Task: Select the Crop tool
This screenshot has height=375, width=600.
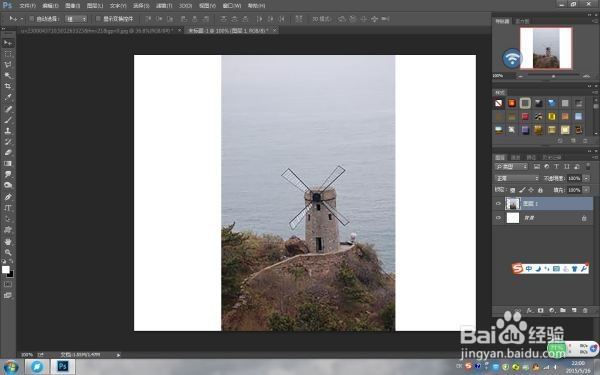Action: point(8,86)
